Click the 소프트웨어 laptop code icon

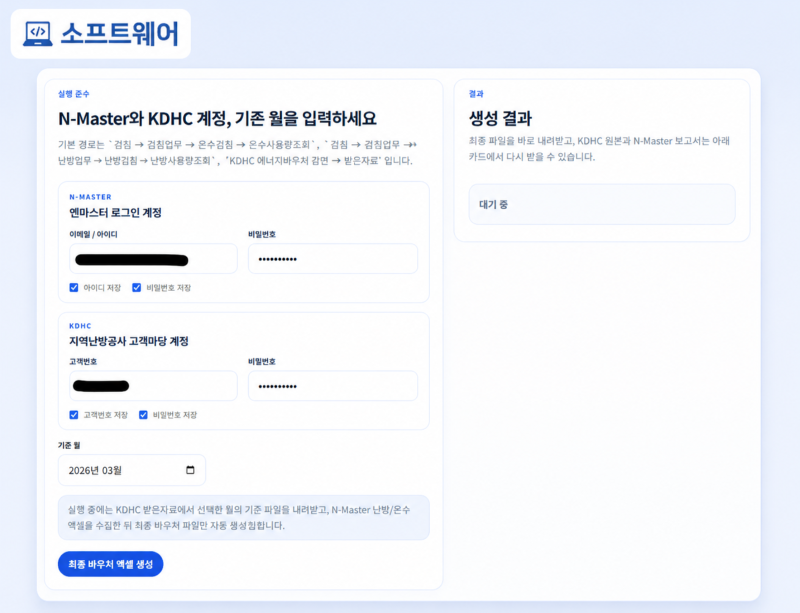click(x=38, y=34)
